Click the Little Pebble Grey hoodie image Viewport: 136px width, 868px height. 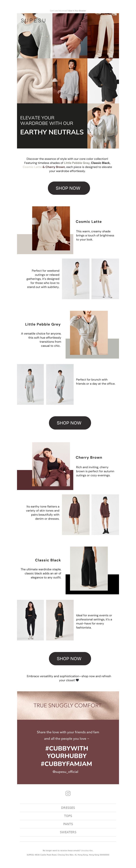[x=89, y=333]
